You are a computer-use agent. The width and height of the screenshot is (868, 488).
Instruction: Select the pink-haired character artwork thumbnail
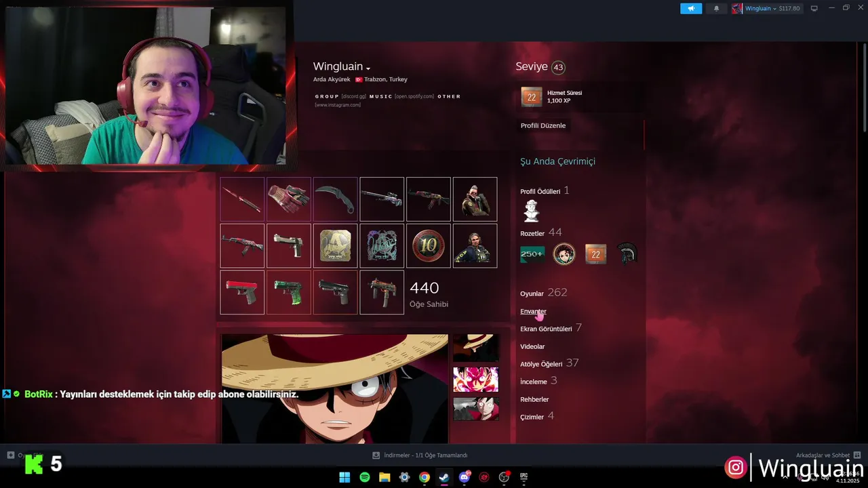coord(475,380)
